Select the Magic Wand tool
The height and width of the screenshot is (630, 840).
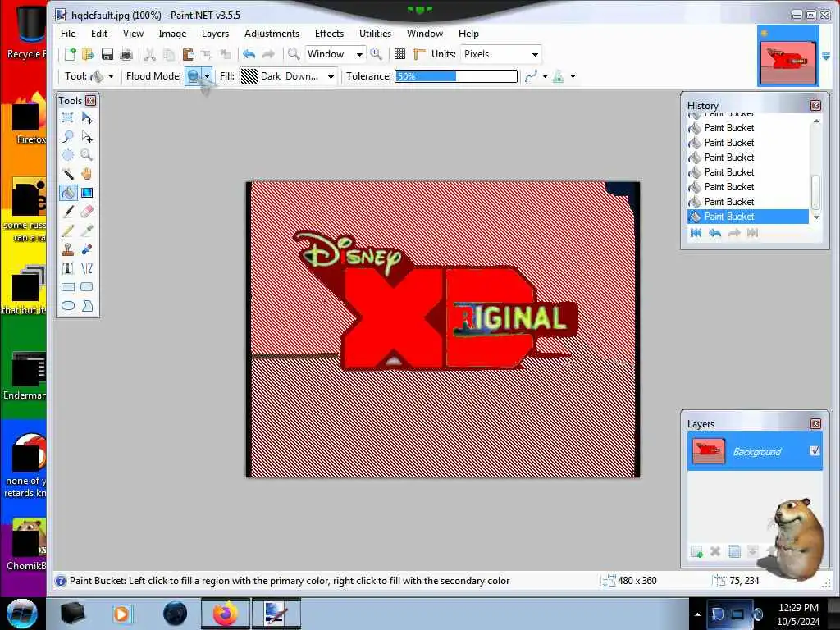(x=68, y=174)
